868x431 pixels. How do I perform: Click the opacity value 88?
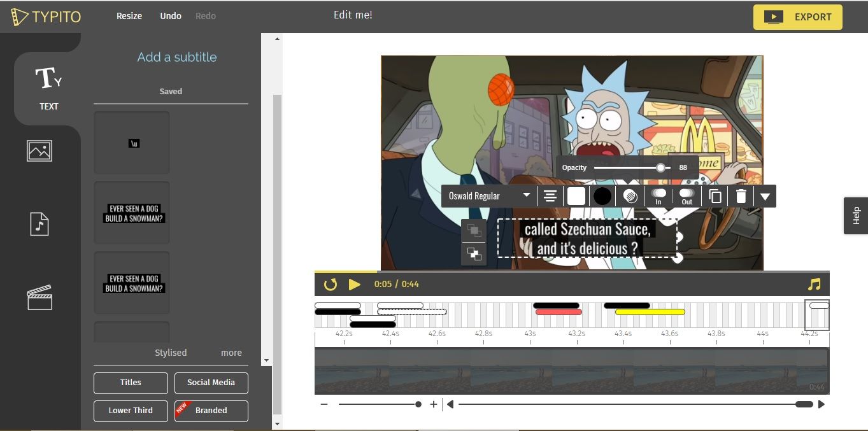[683, 167]
